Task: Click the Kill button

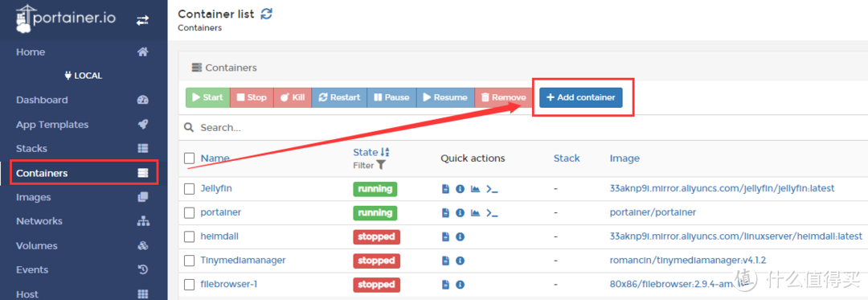Action: click(x=293, y=97)
